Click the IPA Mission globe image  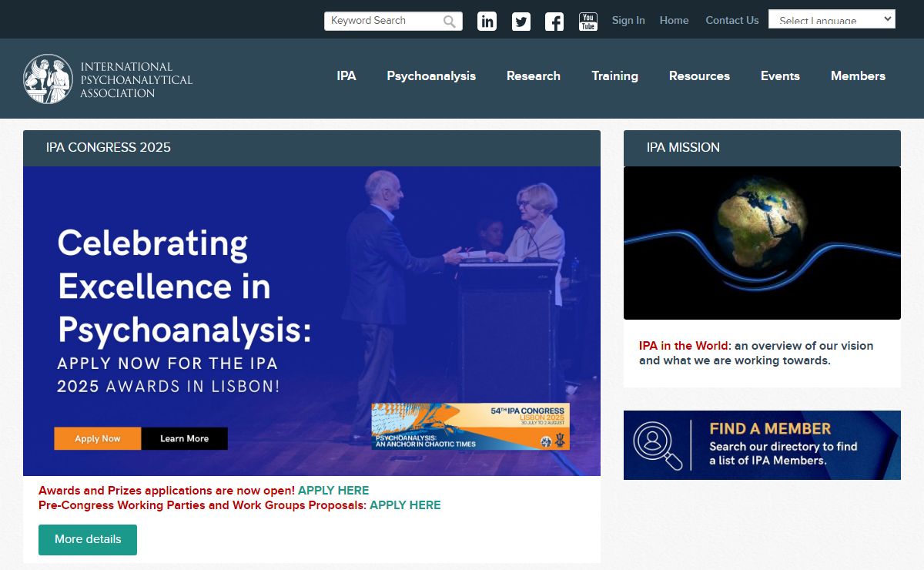click(762, 243)
